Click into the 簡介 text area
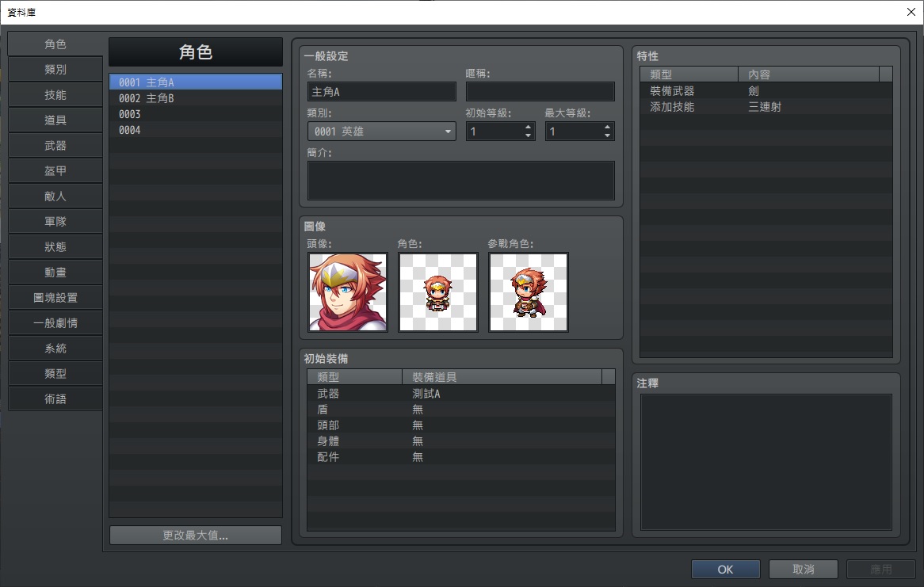 461,181
